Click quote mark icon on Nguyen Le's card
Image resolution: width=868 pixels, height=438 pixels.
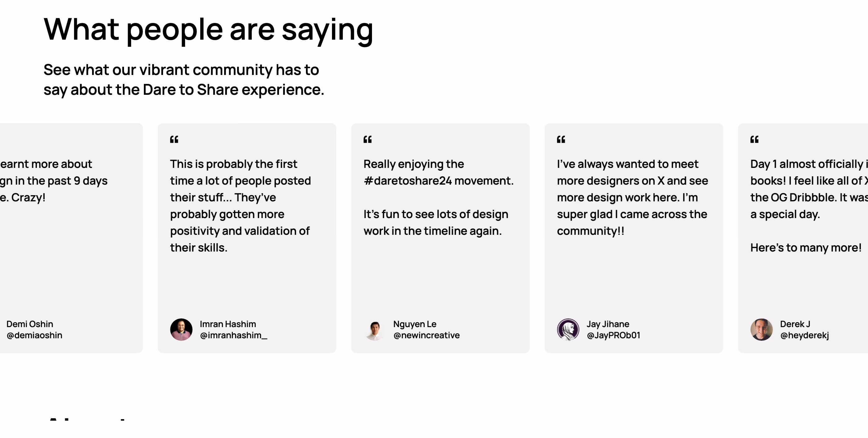click(x=368, y=139)
